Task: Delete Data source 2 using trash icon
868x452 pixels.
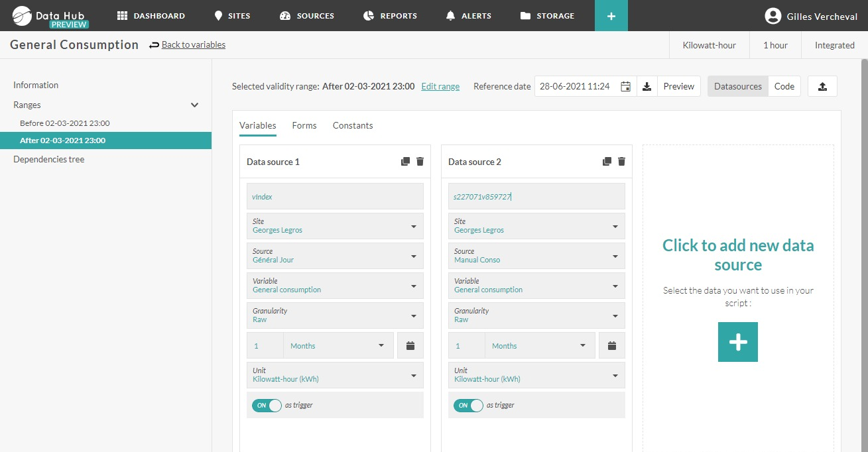Action: 621,162
